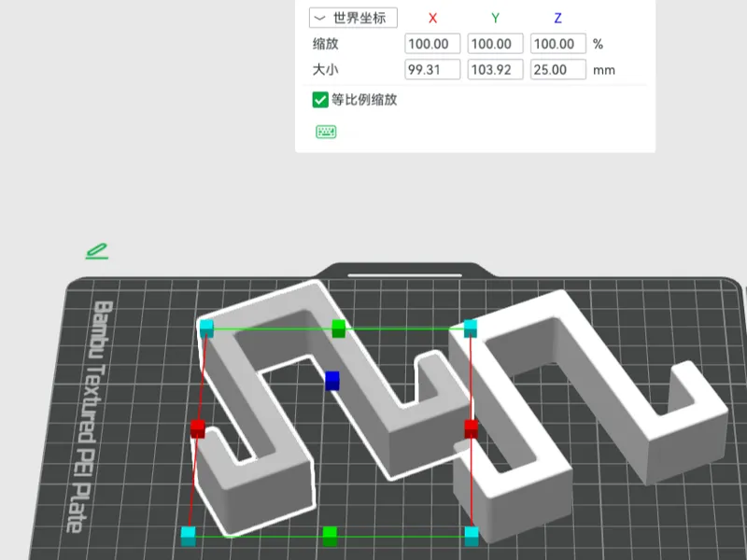
Task: Click the right red X-axis scale handle
Action: [472, 428]
